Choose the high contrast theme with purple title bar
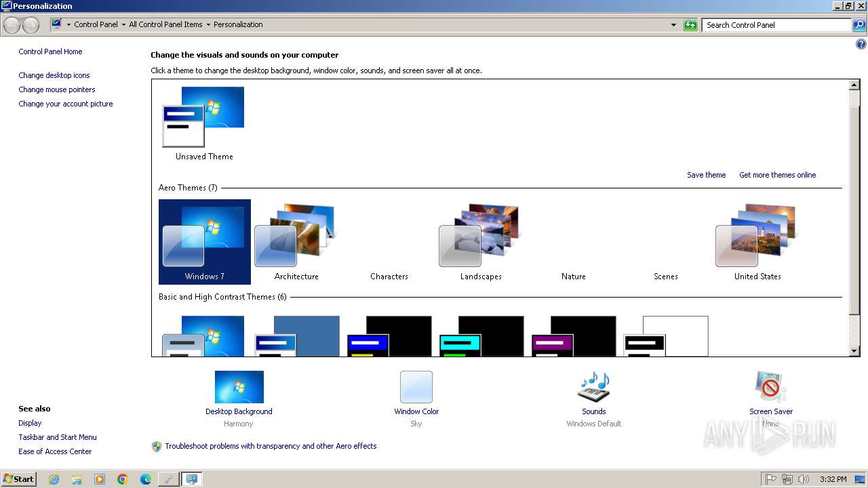 click(x=573, y=336)
